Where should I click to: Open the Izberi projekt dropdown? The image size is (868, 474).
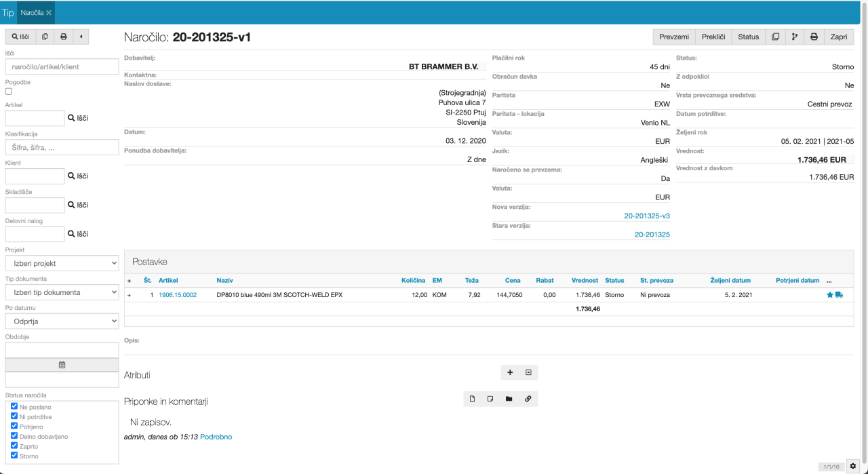(62, 263)
